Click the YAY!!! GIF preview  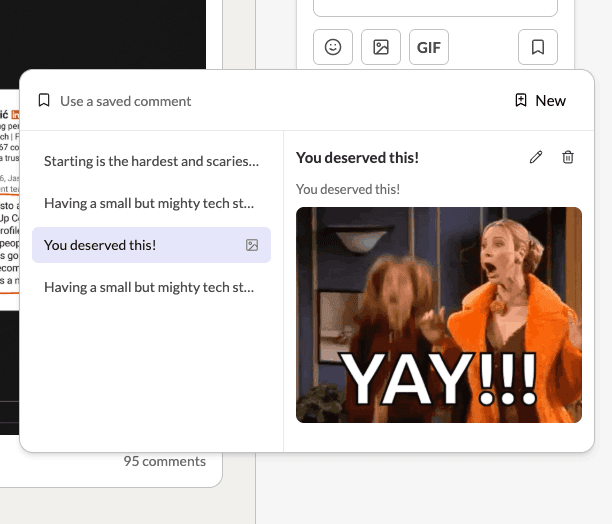[x=439, y=315]
